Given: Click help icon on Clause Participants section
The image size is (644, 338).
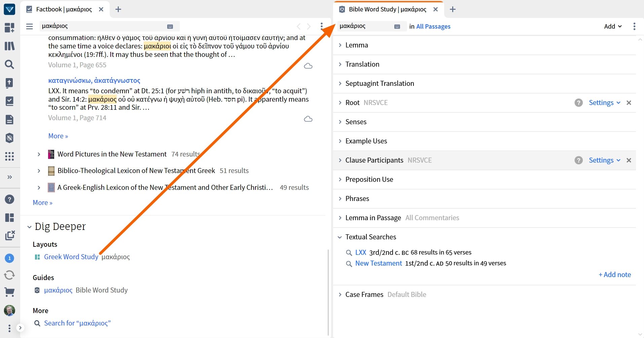Looking at the screenshot, I should pos(578,160).
